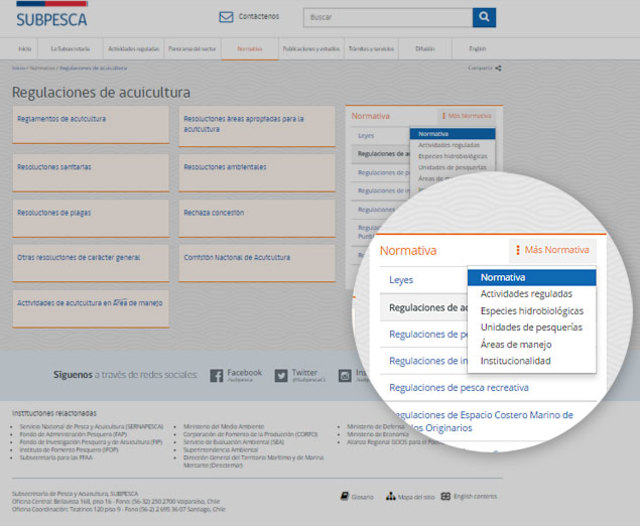Click into the Buscar search field
This screenshot has height=526, width=640.
coord(388,18)
